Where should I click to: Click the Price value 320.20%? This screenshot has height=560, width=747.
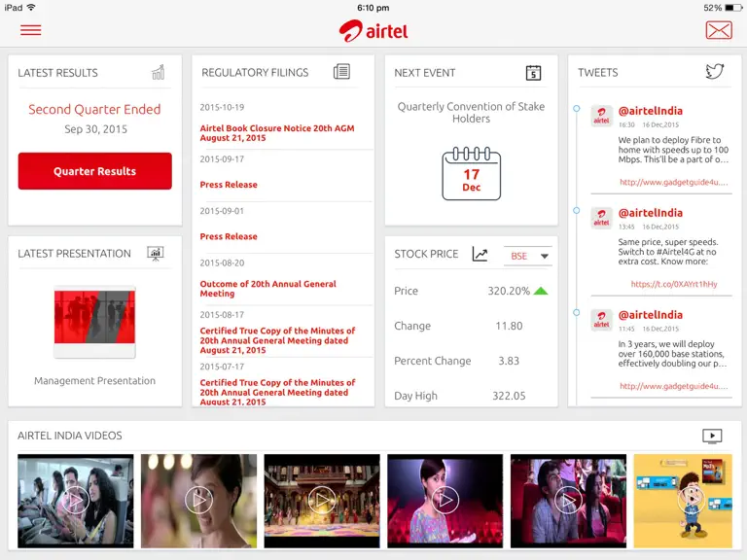[x=509, y=291]
